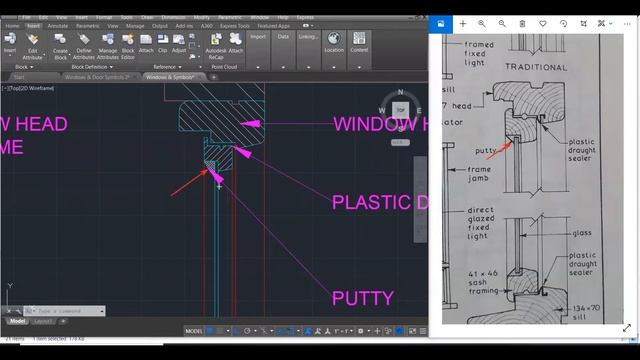Image resolution: width=640 pixels, height=360 pixels.
Task: Open the Modify menu
Action: (202, 18)
